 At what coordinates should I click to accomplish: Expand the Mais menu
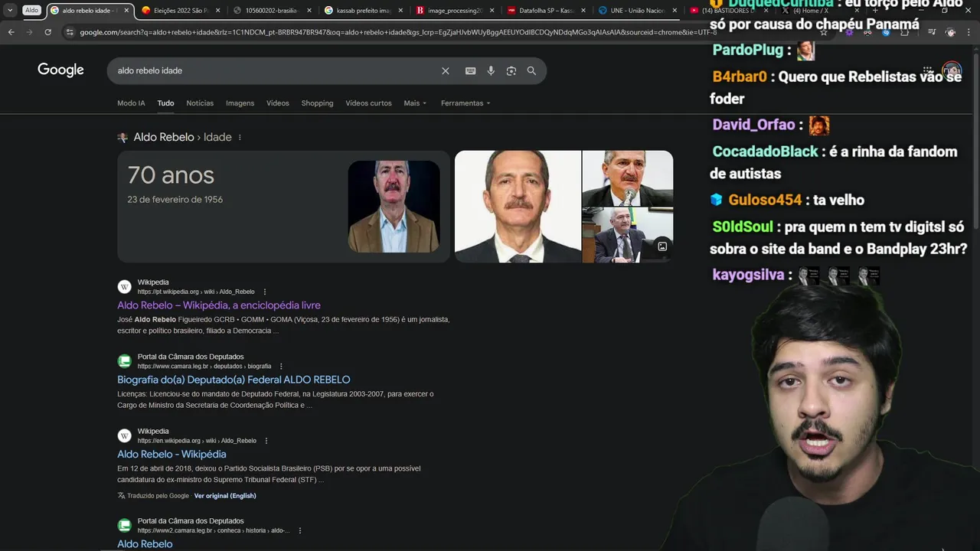[415, 103]
